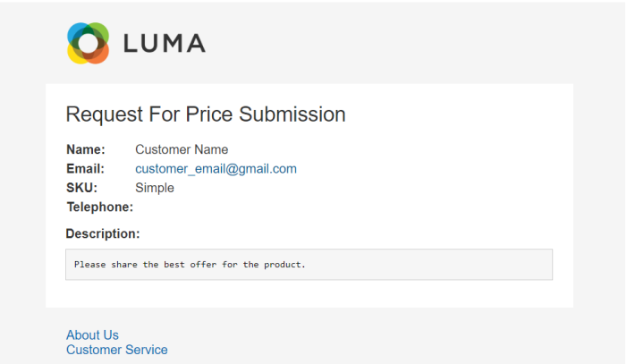Click the Name field label
The height and width of the screenshot is (364, 627).
[86, 149]
